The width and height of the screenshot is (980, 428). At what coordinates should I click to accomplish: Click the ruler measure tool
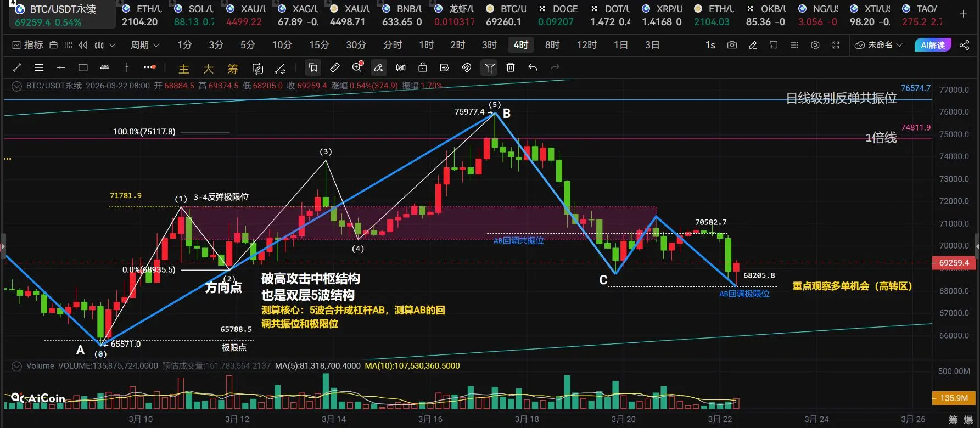(335, 67)
